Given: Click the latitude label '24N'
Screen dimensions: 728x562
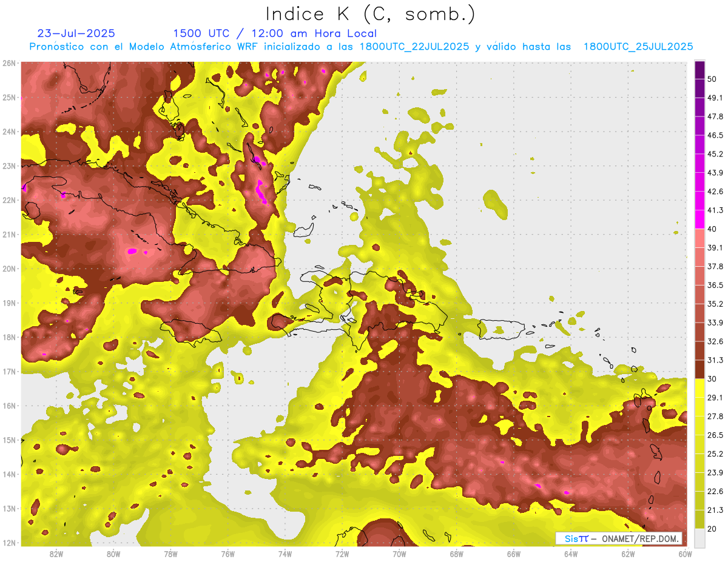Looking at the screenshot, I should [x=9, y=132].
